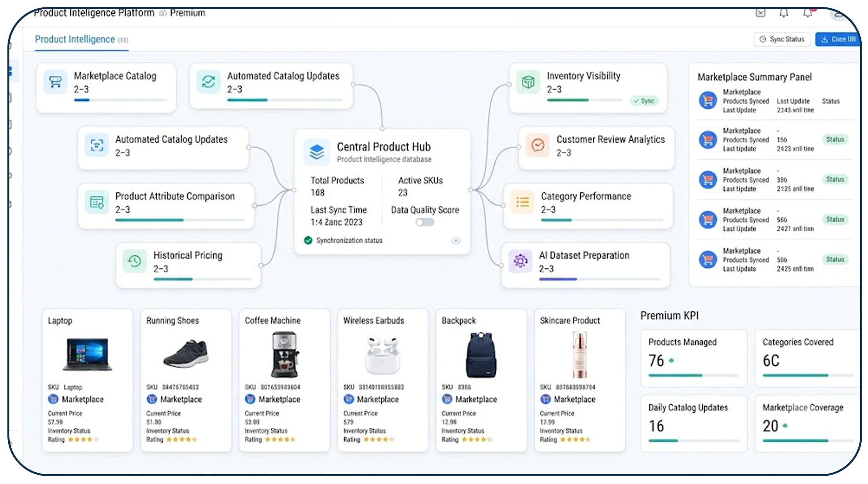The width and height of the screenshot is (868, 484).
Task: Open the Backpack product image
Action: tap(481, 354)
